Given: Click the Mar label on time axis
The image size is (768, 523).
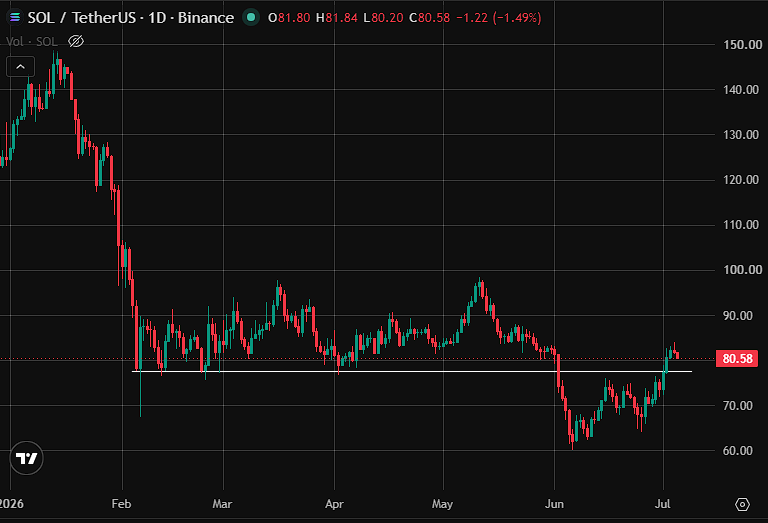Looking at the screenshot, I should click(x=222, y=504).
